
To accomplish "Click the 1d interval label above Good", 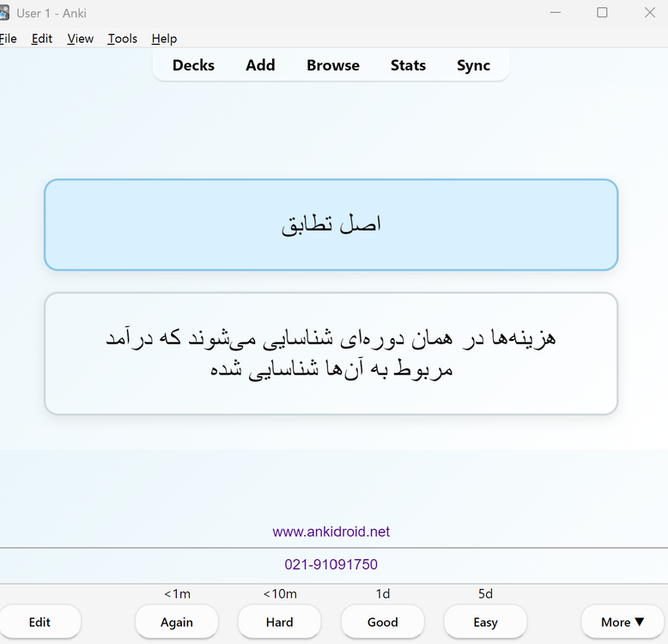I will (383, 593).
